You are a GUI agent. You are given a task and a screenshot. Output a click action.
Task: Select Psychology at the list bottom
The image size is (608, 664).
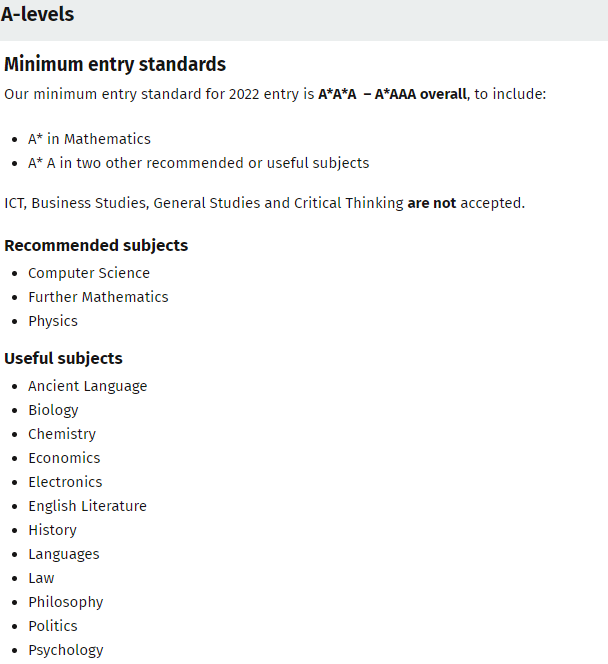pos(66,650)
